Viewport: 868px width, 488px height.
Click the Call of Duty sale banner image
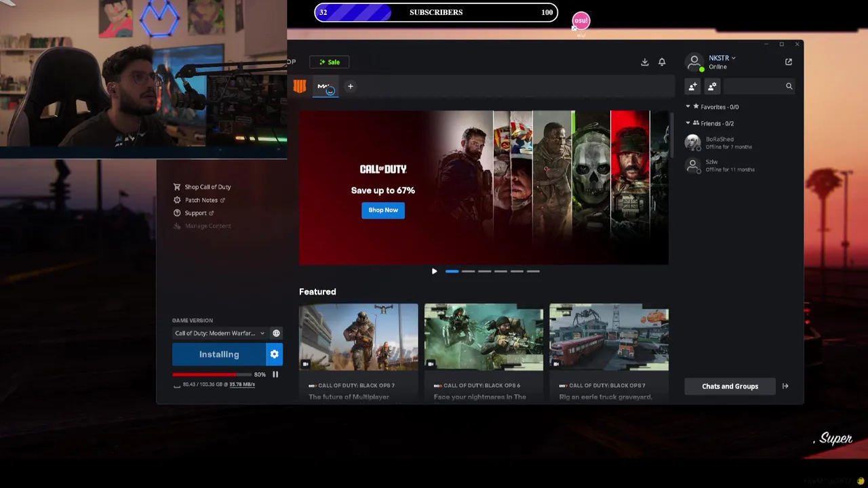pos(484,187)
